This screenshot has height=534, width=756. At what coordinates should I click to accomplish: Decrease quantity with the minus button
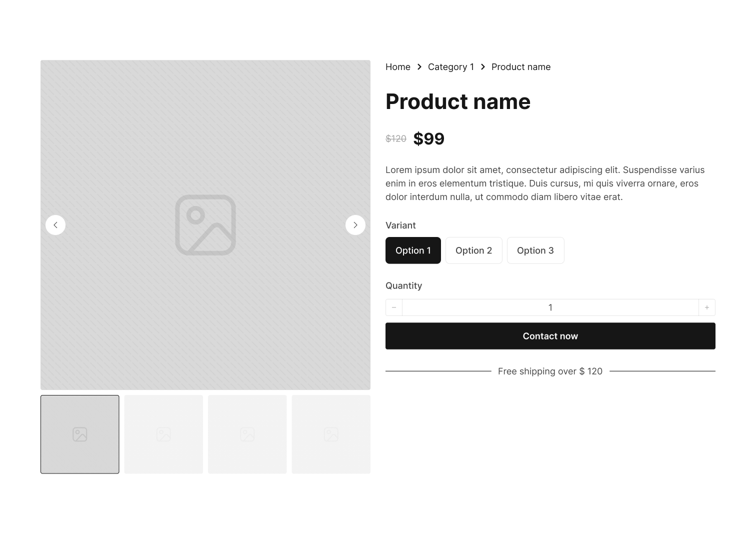coord(394,307)
